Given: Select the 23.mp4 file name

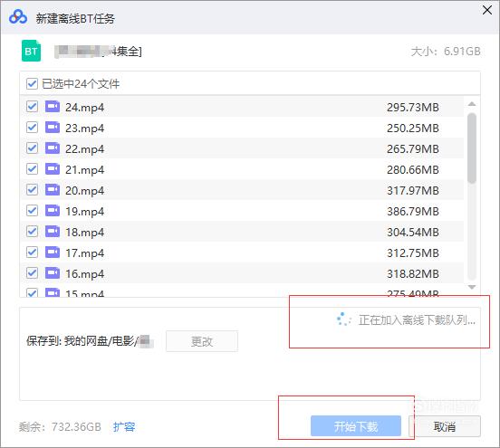Looking at the screenshot, I should pos(85,129).
